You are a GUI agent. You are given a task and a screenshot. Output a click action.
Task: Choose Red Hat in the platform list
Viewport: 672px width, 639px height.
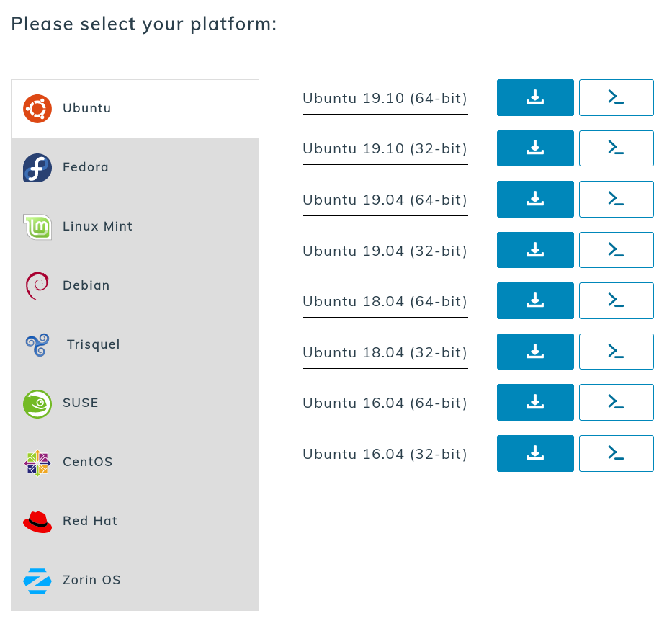coord(135,522)
